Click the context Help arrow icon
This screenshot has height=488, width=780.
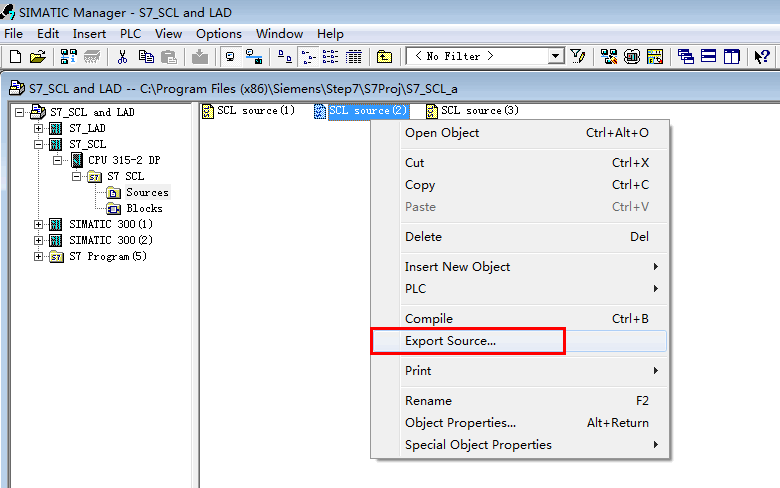[762, 57]
